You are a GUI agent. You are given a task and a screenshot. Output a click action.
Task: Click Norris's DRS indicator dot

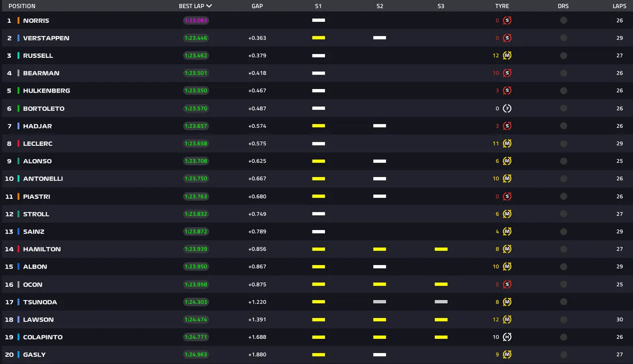click(x=563, y=21)
